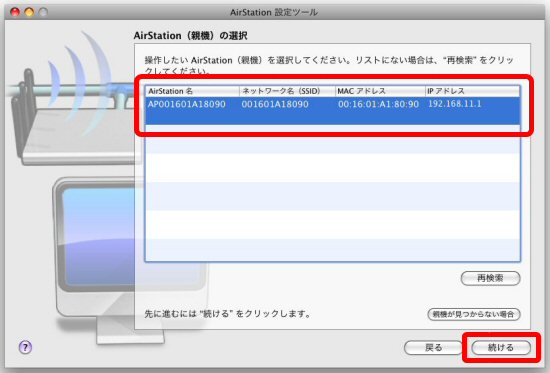Sort by the ネットワーク名 (SSID) column header

click(x=287, y=91)
